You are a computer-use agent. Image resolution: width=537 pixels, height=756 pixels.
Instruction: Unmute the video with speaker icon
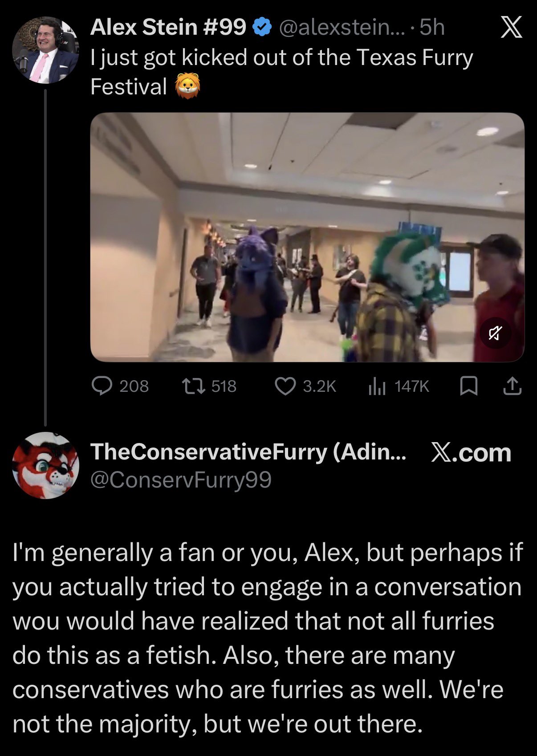tap(496, 333)
